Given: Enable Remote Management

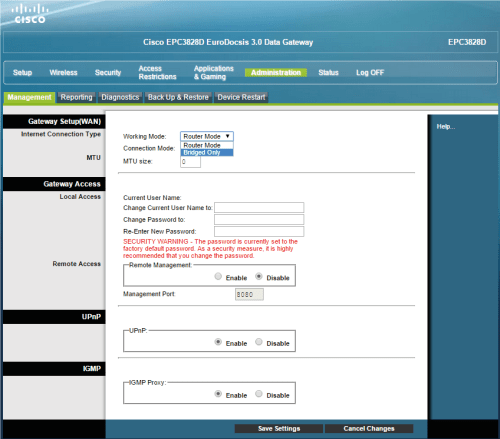Looking at the screenshot, I should point(218,276).
